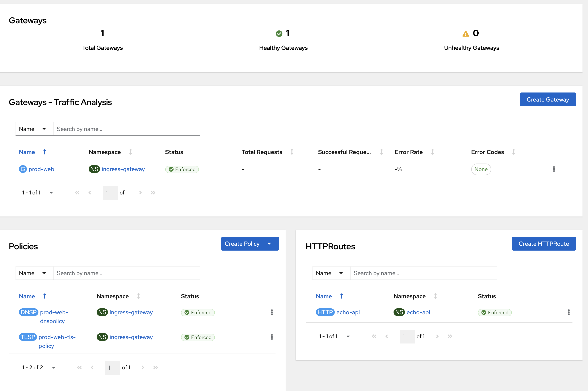This screenshot has height=391, width=588.
Task: Click Enforced status of prod-web gateway
Action: coord(182,169)
